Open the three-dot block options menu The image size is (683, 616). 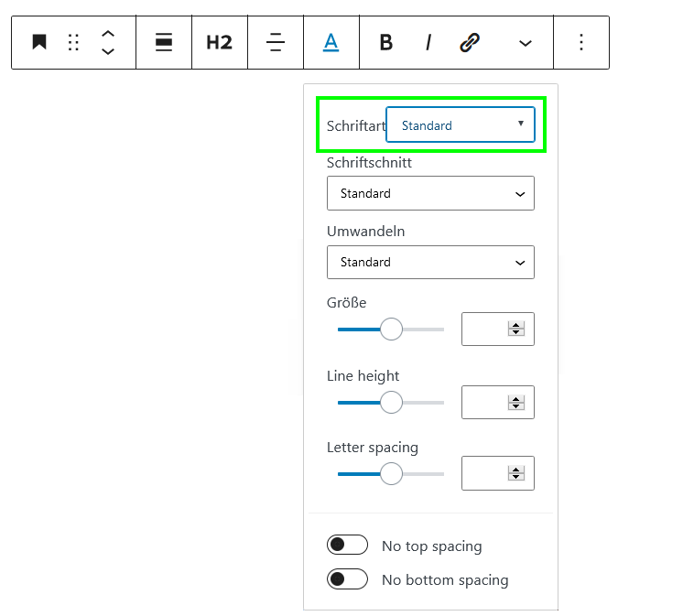coord(581,42)
